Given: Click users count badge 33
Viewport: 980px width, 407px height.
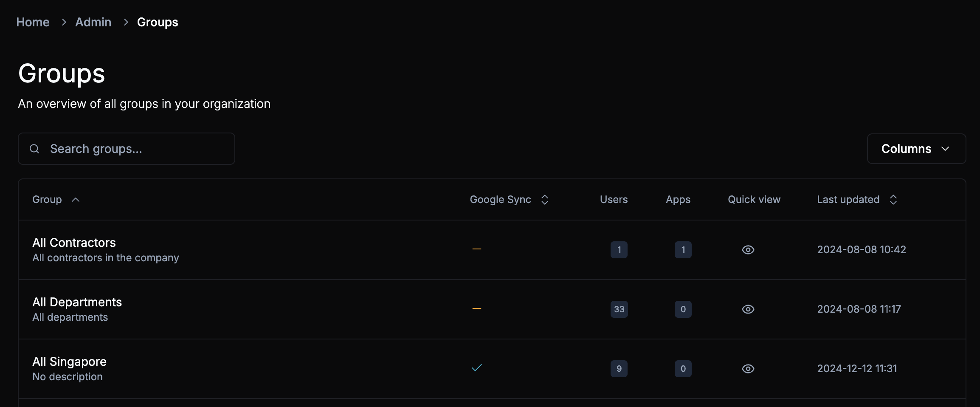Looking at the screenshot, I should pos(619,309).
